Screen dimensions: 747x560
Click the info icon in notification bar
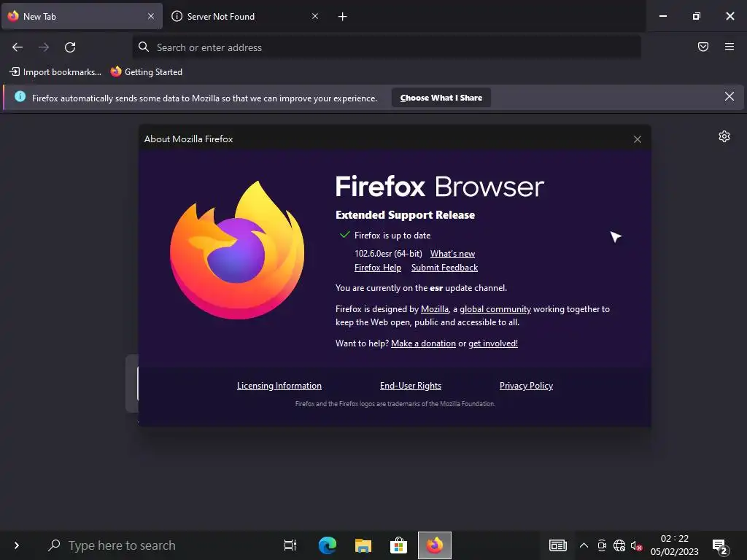pos(20,97)
